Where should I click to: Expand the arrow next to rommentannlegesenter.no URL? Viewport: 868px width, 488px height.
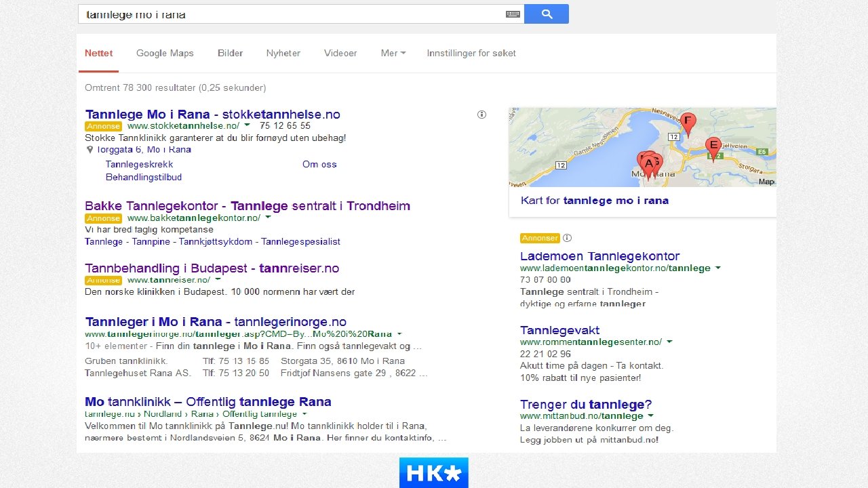click(669, 342)
